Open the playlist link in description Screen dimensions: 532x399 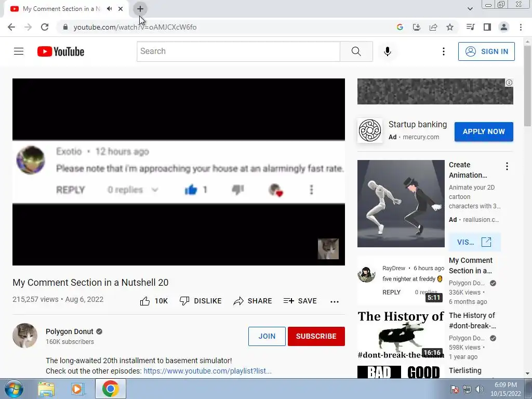(x=207, y=371)
